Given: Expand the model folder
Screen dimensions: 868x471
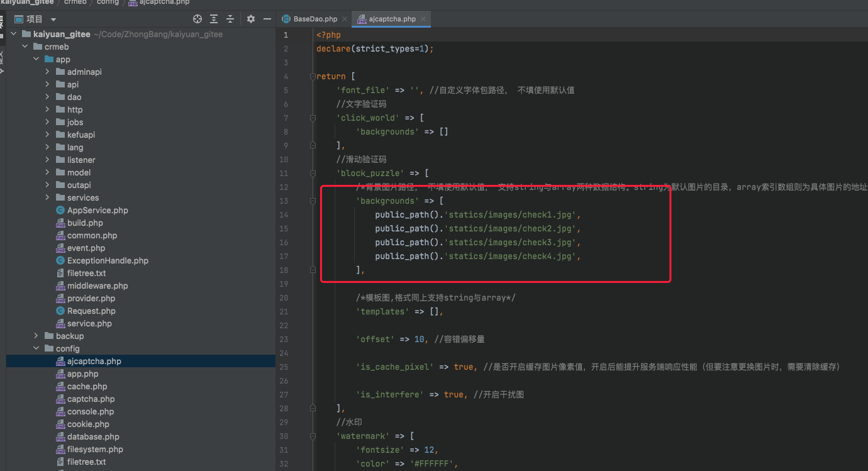Looking at the screenshot, I should (x=48, y=172).
